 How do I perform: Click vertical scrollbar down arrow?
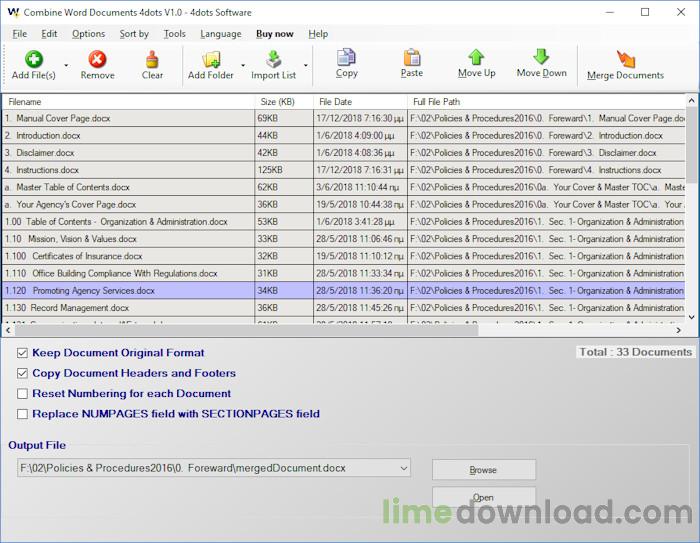click(692, 317)
